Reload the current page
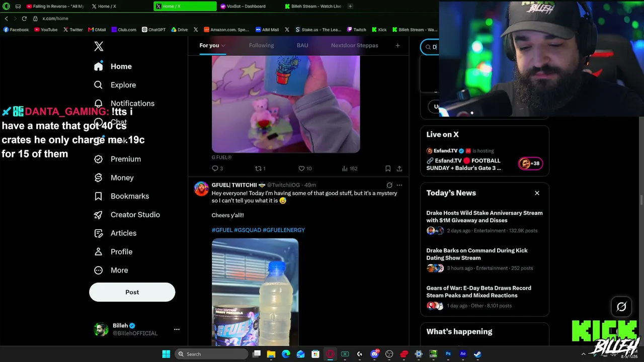The width and height of the screenshot is (644, 362). pyautogui.click(x=24, y=19)
